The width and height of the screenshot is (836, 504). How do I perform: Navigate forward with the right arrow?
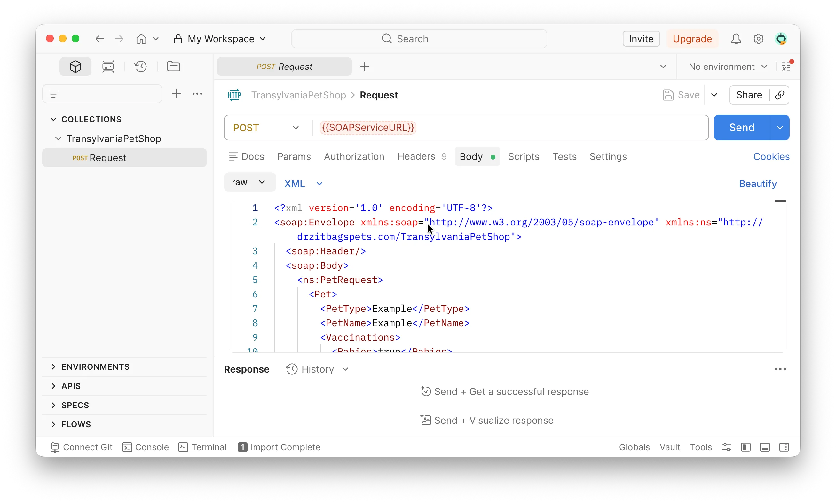tap(119, 39)
